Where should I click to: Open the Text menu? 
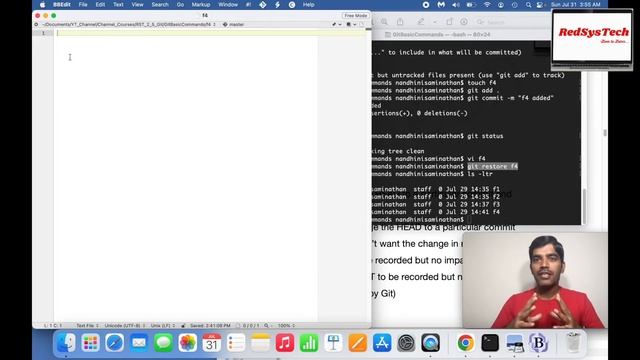pyautogui.click(x=118, y=4)
